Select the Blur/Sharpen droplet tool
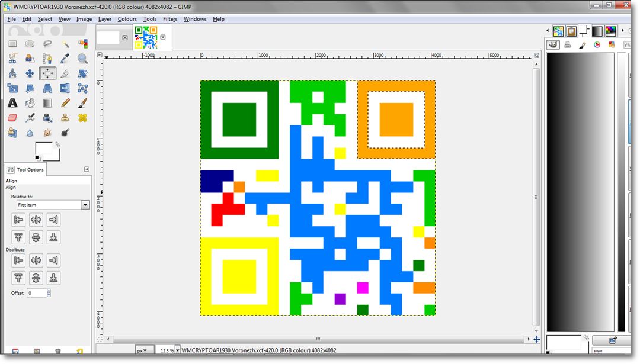The width and height of the screenshot is (640, 364). pos(30,133)
